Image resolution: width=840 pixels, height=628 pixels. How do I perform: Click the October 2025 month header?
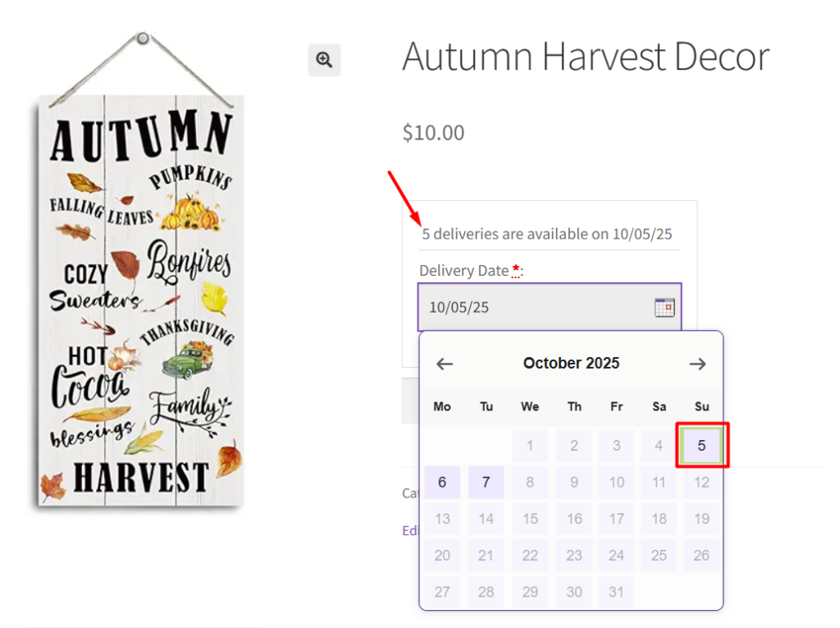(571, 363)
